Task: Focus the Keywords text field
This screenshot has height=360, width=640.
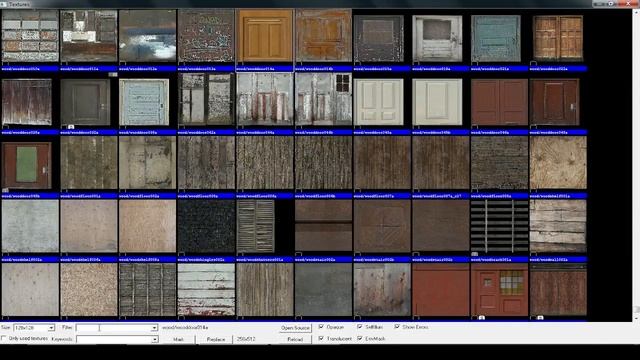Action: pyautogui.click(x=113, y=339)
